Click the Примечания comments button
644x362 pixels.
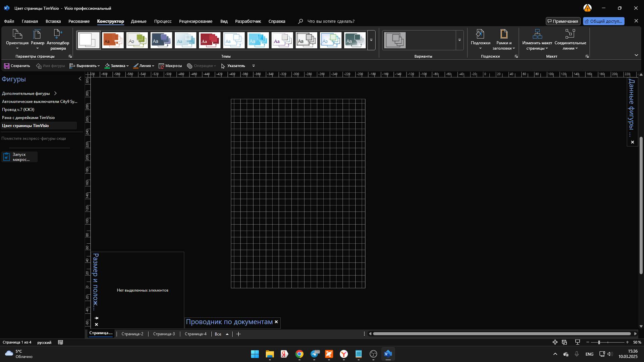click(x=562, y=21)
